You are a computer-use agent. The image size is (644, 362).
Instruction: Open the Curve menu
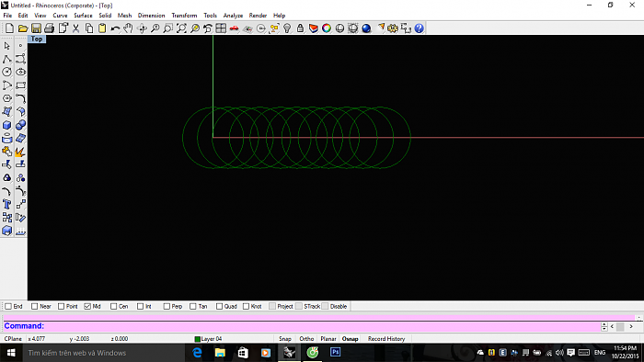pyautogui.click(x=60, y=16)
